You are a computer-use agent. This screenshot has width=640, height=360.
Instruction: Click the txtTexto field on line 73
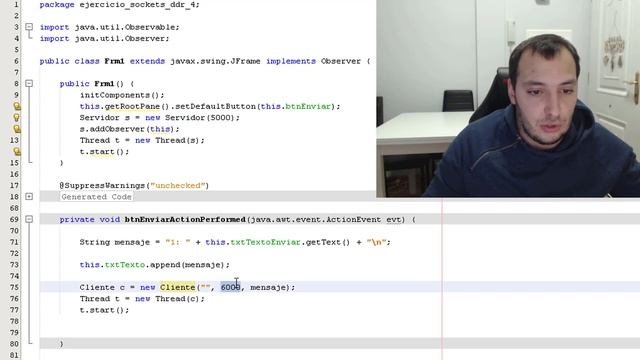click(124, 265)
